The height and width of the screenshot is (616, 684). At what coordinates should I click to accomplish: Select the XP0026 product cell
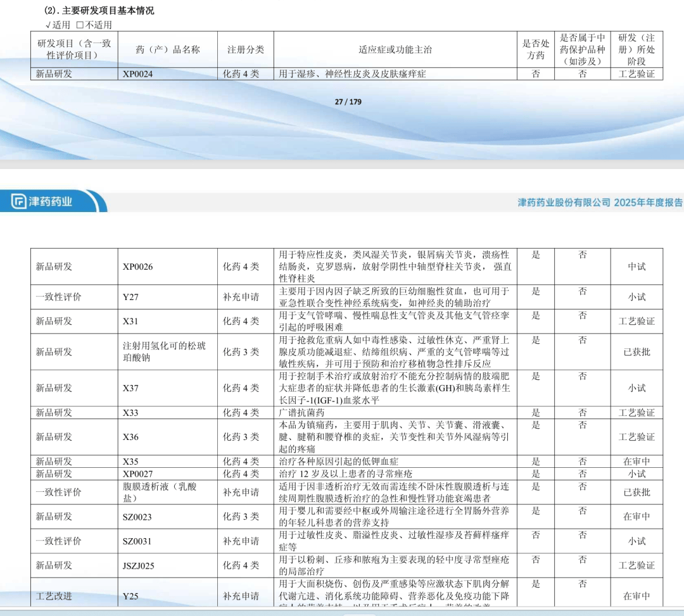coord(167,267)
